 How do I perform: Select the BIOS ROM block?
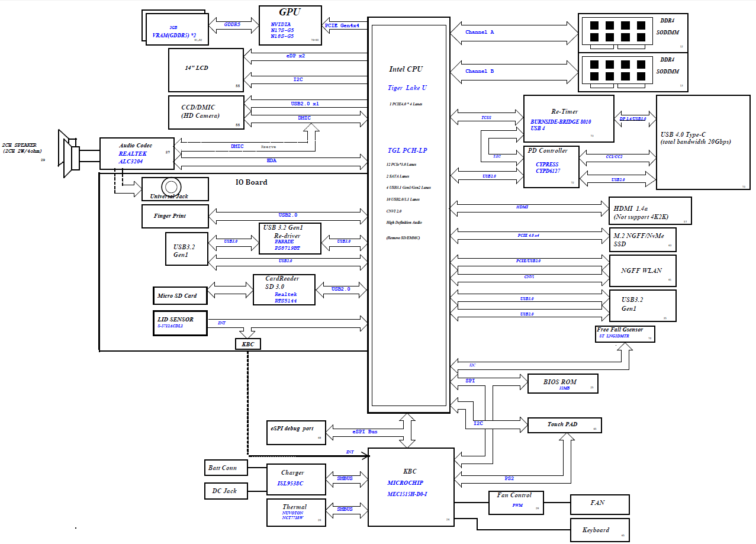tap(562, 383)
